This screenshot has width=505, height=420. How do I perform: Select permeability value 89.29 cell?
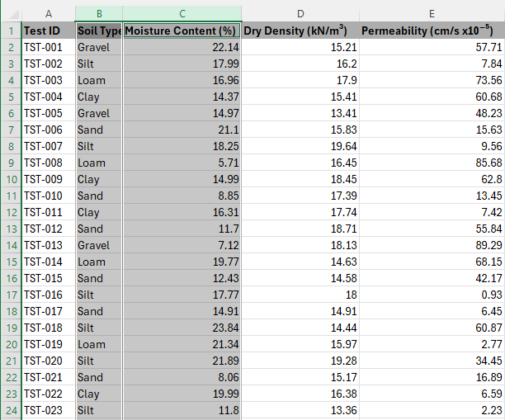click(x=432, y=245)
